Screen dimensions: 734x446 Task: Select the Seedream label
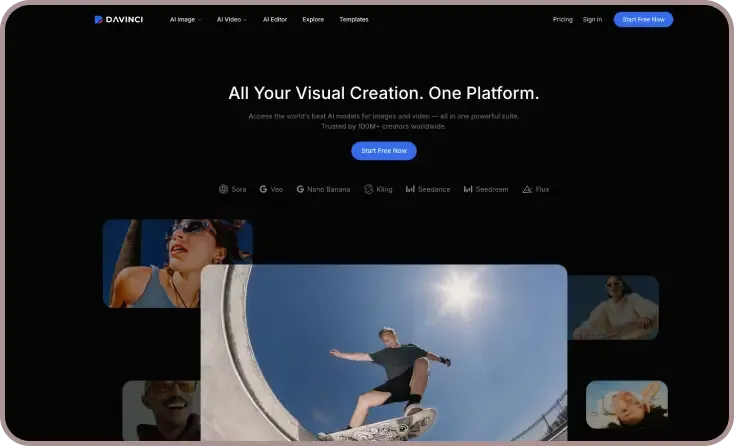click(492, 190)
